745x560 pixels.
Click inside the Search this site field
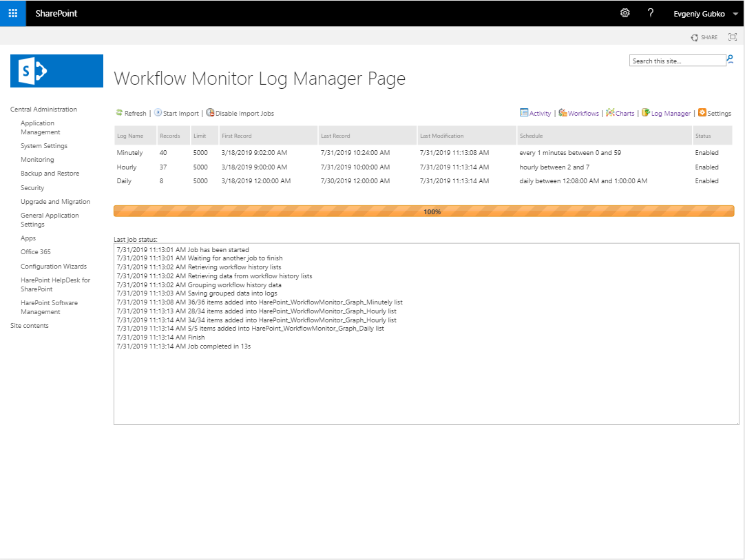pos(677,61)
